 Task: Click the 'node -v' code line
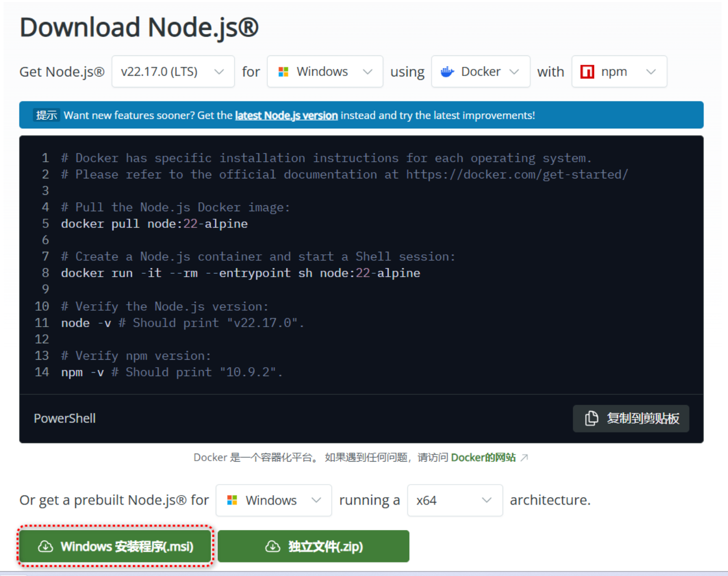click(182, 323)
